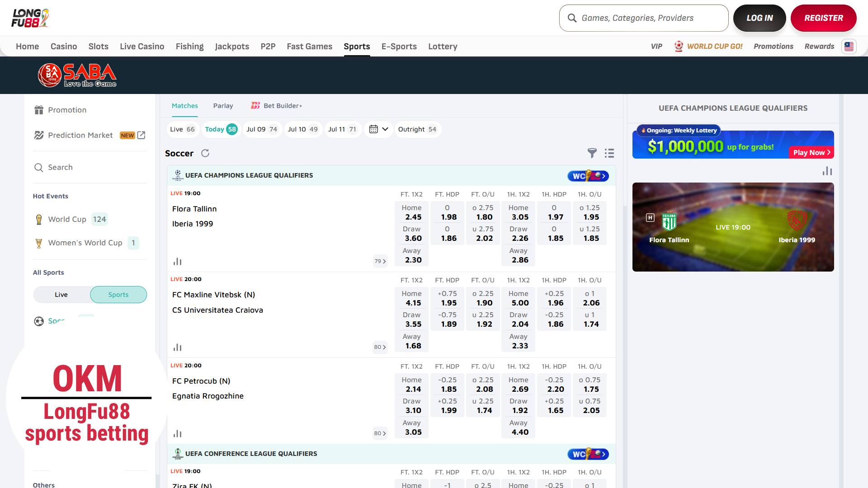Bet 1H HDP -0.25 at 2.20 FC Petrocub

(554, 385)
